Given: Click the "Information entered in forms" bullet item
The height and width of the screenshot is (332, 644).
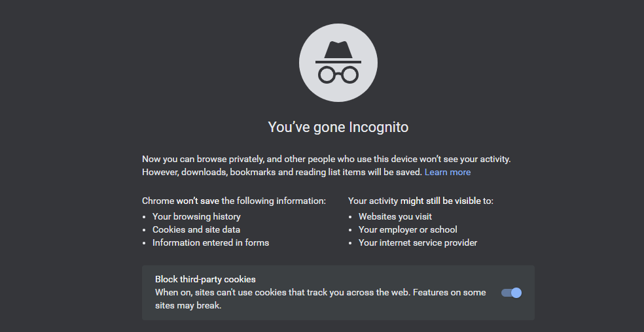Looking at the screenshot, I should click(x=211, y=242).
